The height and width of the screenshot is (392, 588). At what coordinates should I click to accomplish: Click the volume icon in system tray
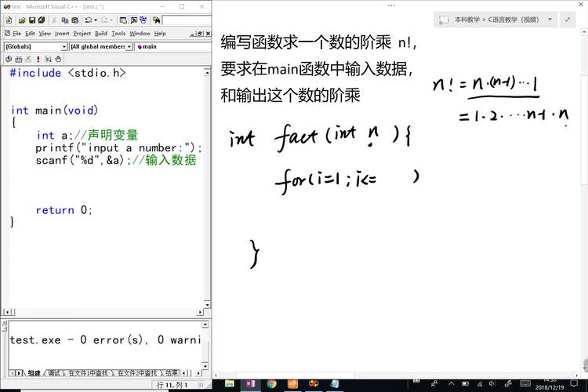492,383
